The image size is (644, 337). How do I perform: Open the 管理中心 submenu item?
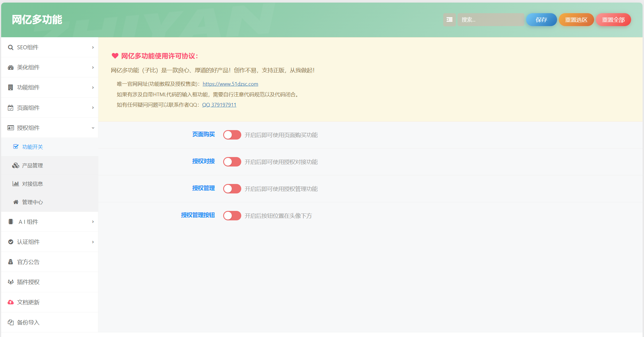(x=32, y=202)
